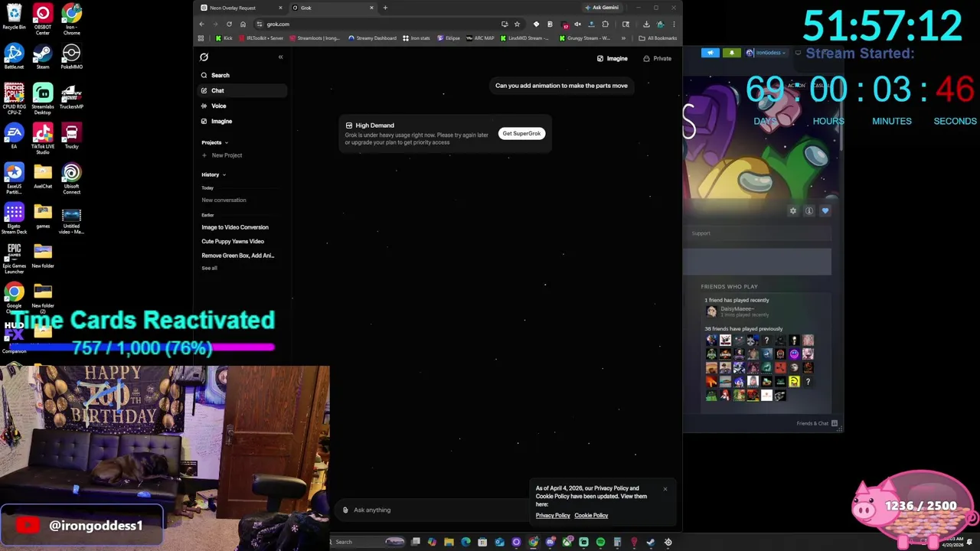The height and width of the screenshot is (551, 980).
Task: Open Epic Games Launcher desktop icon
Action: coord(14,258)
